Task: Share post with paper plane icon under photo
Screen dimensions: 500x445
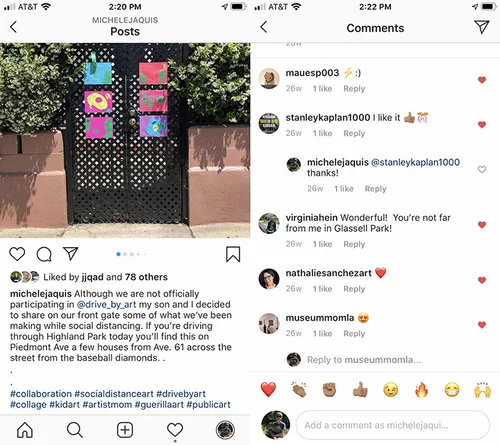Action: [71, 254]
